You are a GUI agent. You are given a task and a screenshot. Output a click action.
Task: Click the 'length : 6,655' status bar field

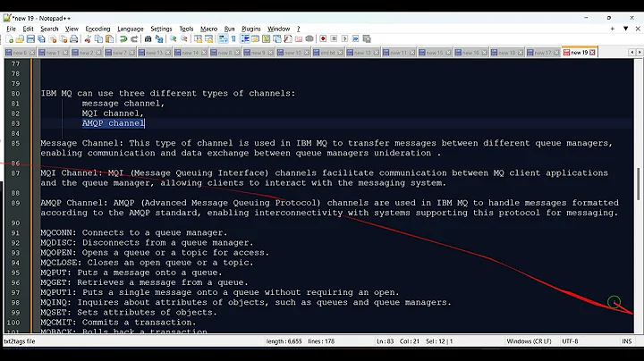284,341
